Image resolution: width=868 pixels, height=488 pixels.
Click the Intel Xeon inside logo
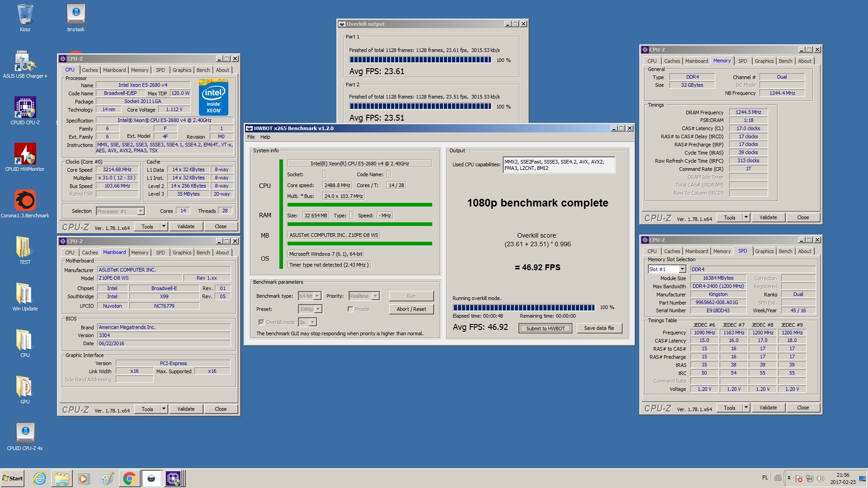214,97
